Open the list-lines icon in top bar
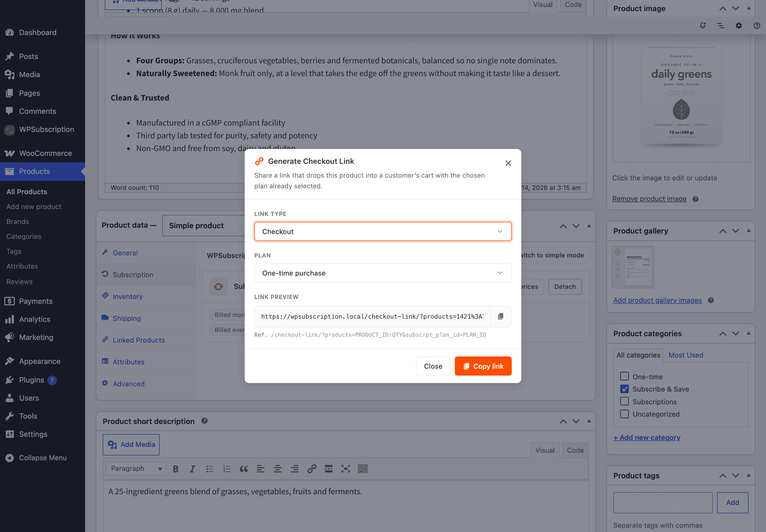Image resolution: width=766 pixels, height=532 pixels. 721,25
